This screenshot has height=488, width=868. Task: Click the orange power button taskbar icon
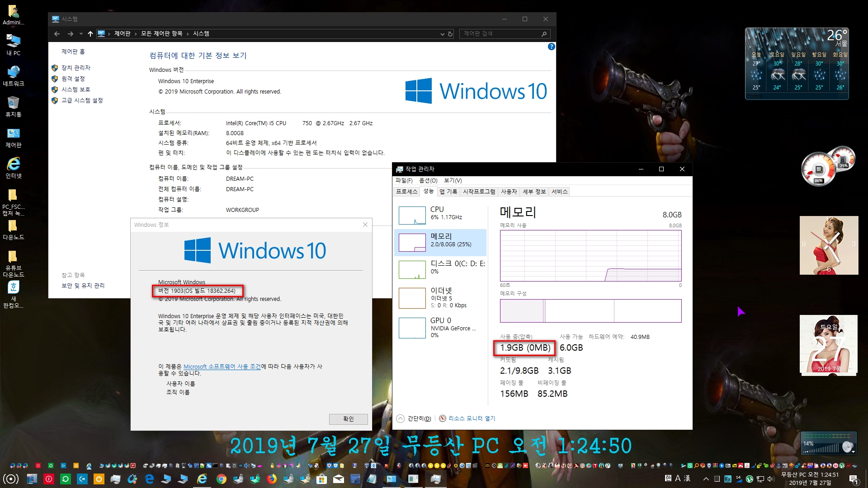coord(99,479)
